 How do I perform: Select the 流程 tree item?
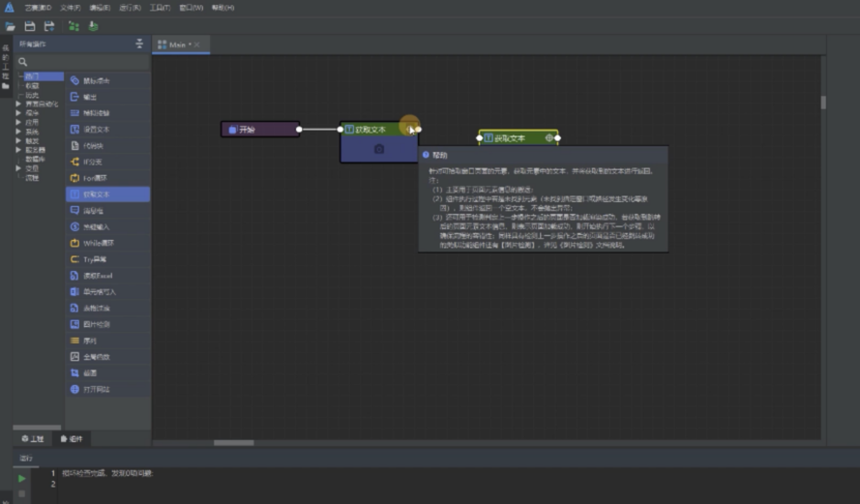pyautogui.click(x=32, y=178)
